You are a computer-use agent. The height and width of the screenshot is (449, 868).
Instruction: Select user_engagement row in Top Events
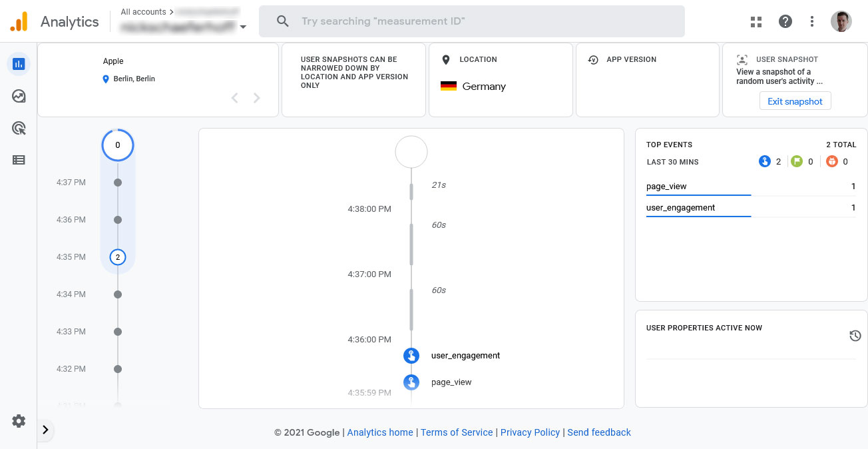point(751,208)
